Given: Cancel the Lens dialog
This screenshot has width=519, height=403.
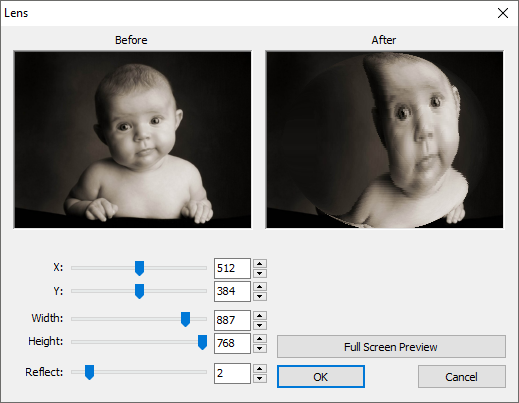Looking at the screenshot, I should 462,377.
